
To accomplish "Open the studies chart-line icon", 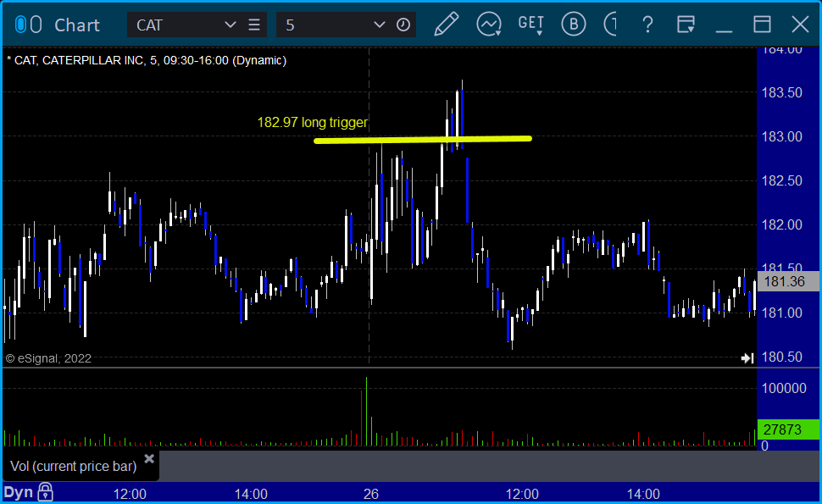I will pyautogui.click(x=489, y=25).
